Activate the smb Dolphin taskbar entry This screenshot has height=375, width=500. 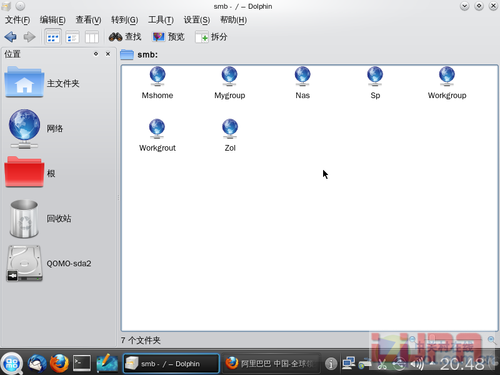(171, 363)
